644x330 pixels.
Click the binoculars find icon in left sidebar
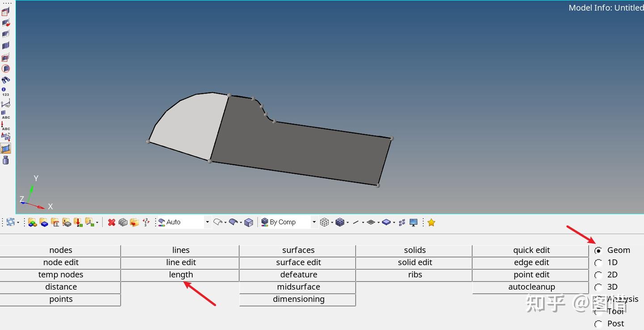point(5,81)
